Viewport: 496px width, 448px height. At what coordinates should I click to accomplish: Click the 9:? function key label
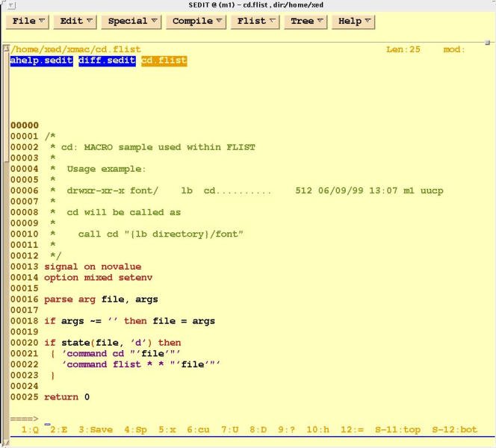287,429
